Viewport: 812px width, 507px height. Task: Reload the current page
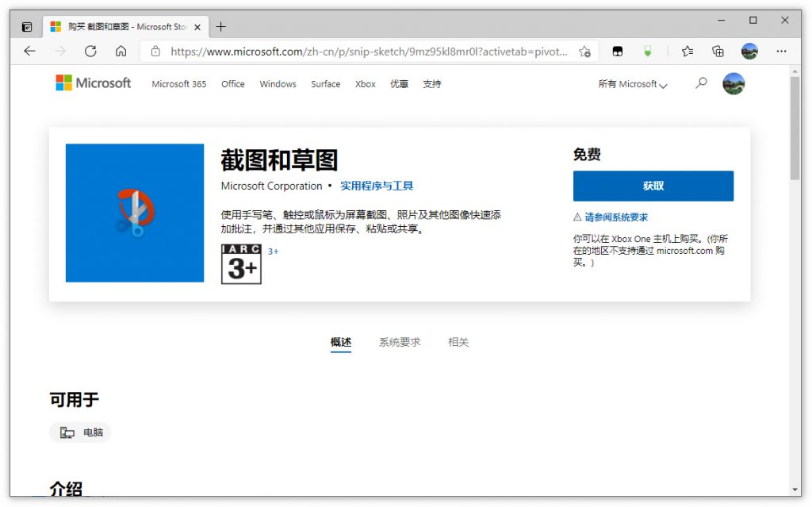[90, 51]
